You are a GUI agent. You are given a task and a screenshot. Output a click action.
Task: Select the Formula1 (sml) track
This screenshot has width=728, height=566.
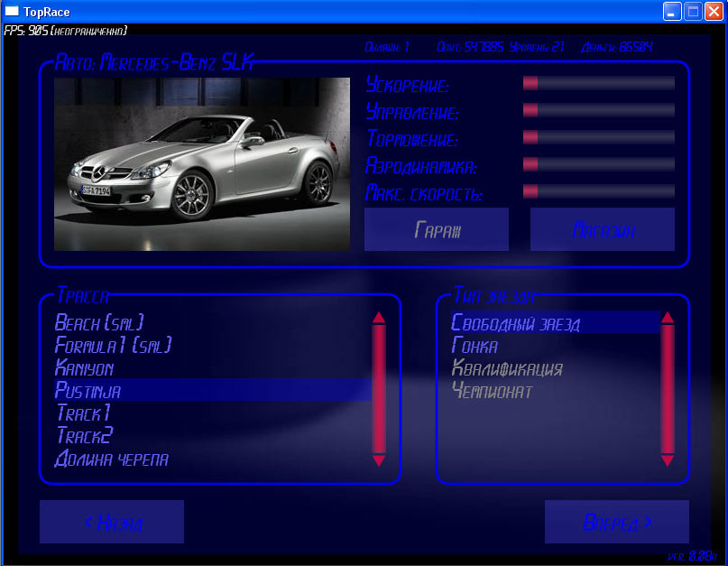213,345
